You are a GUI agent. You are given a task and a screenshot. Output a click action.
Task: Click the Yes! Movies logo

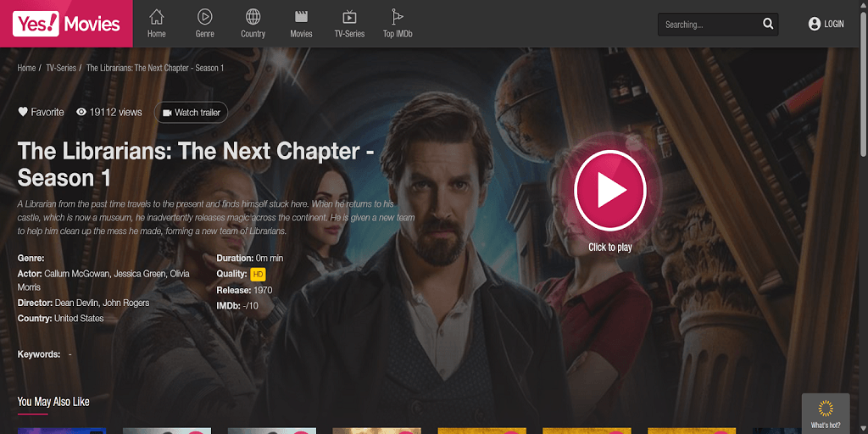coord(66,24)
